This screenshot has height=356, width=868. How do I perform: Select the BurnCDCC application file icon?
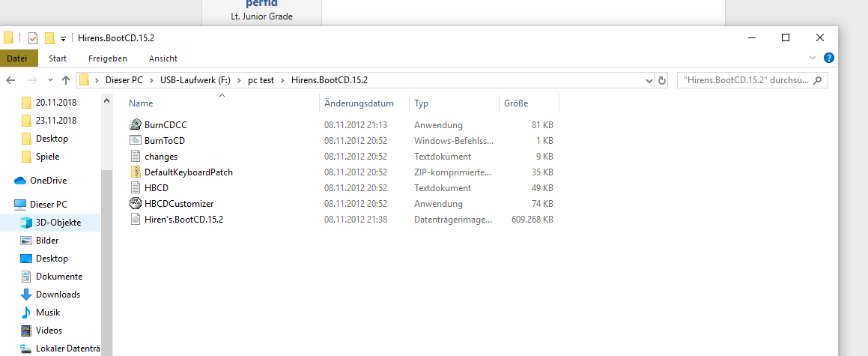pyautogui.click(x=136, y=125)
